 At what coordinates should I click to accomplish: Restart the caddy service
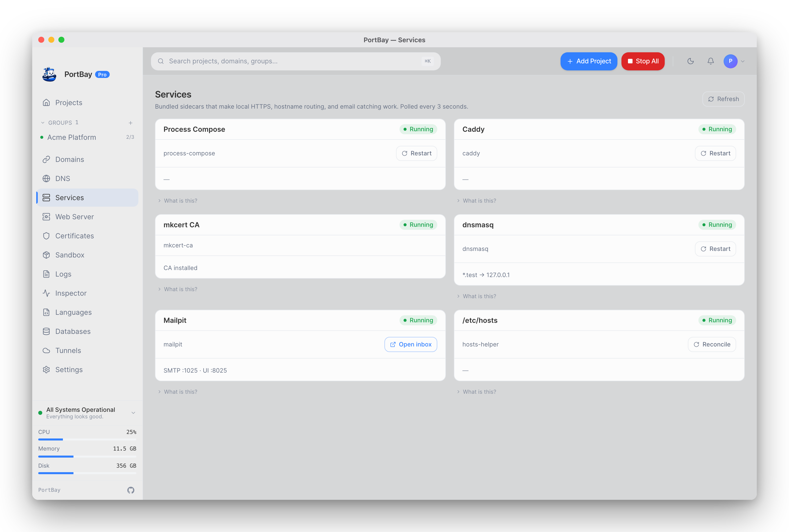pyautogui.click(x=715, y=153)
